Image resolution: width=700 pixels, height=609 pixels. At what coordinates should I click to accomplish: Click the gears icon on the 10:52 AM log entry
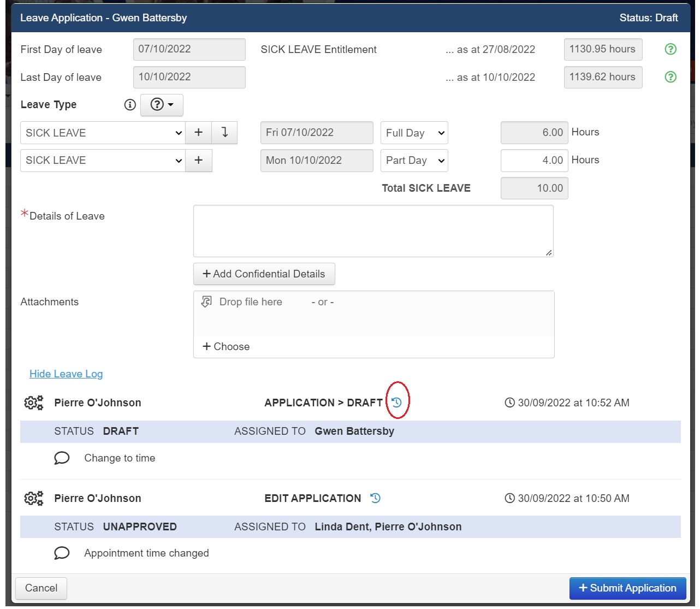[x=33, y=403]
